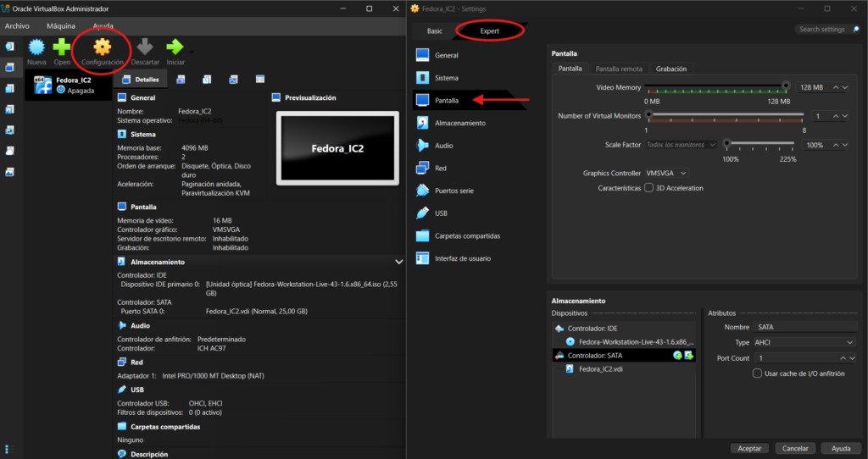Switch to the Pantalla remota tab

(619, 69)
